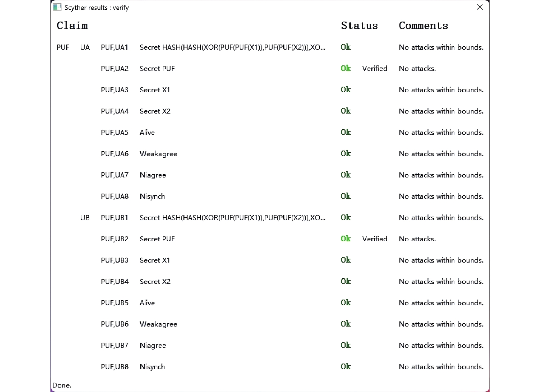This screenshot has width=540, height=392.
Task: Click the Comments column header
Action: click(x=423, y=26)
